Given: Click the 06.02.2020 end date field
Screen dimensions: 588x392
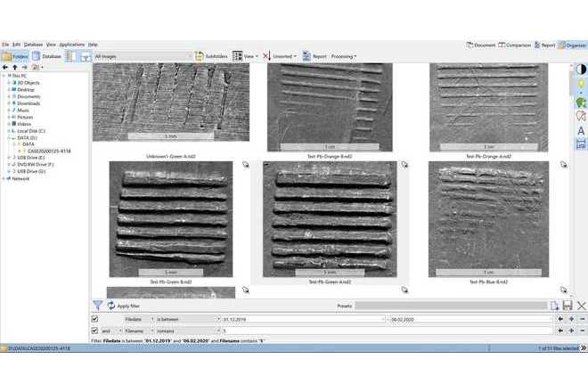Looking at the screenshot, I should 471,319.
